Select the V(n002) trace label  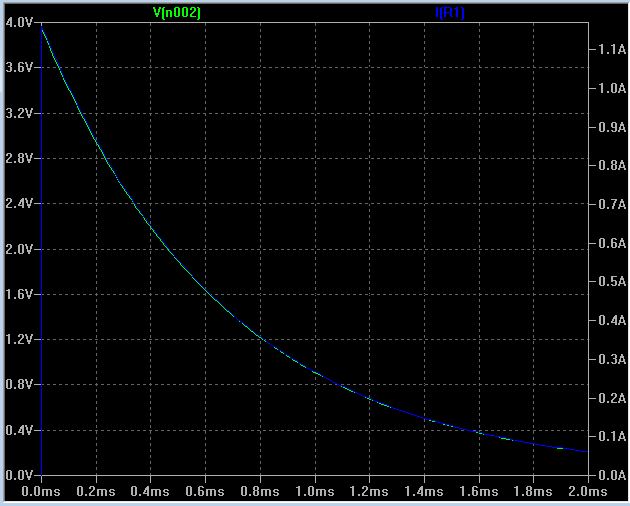point(177,13)
